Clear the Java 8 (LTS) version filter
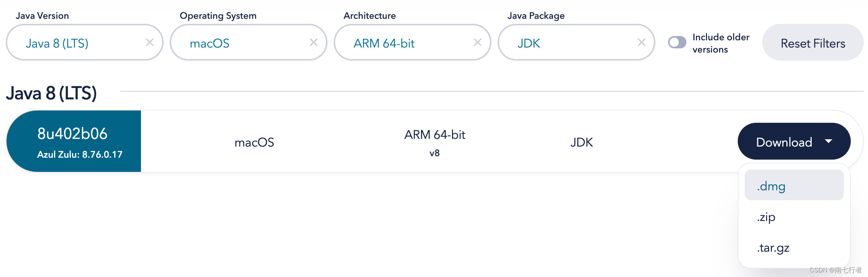868x277 pixels. (x=150, y=42)
